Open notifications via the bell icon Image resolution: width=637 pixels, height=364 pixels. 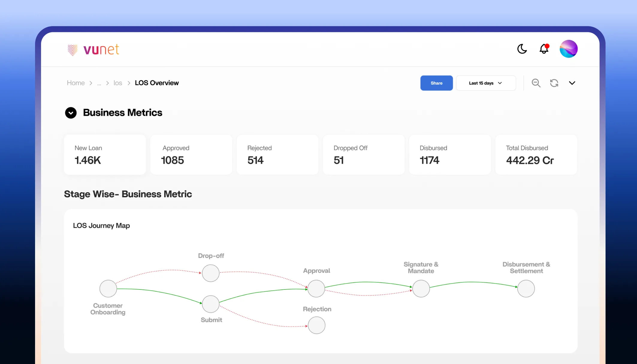[x=544, y=49]
